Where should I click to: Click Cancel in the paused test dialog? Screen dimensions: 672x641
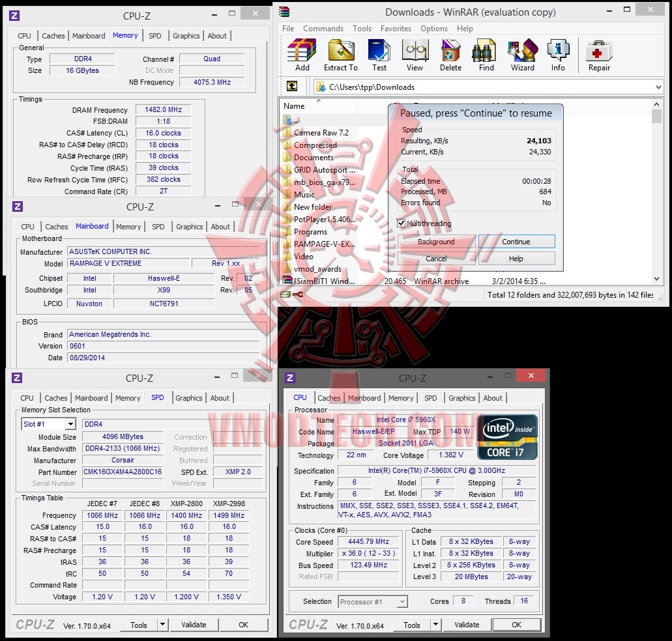click(436, 258)
